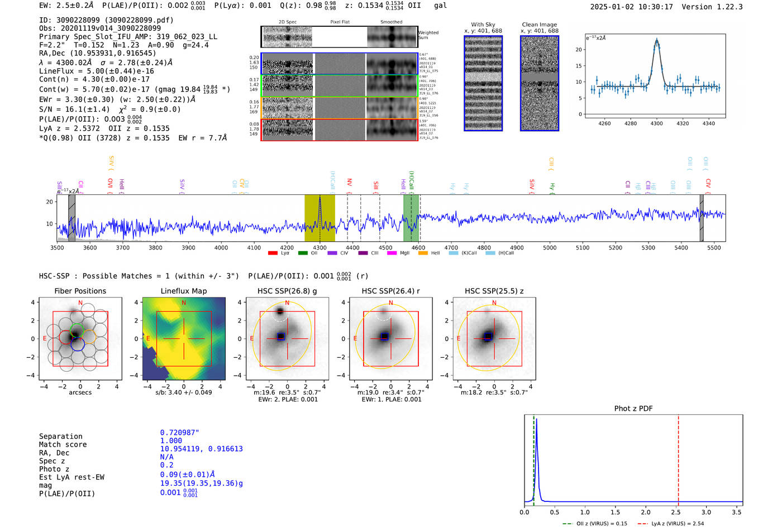Open the HSC SSP(26.8) g image
This screenshot has width=782, height=532.
[x=287, y=339]
